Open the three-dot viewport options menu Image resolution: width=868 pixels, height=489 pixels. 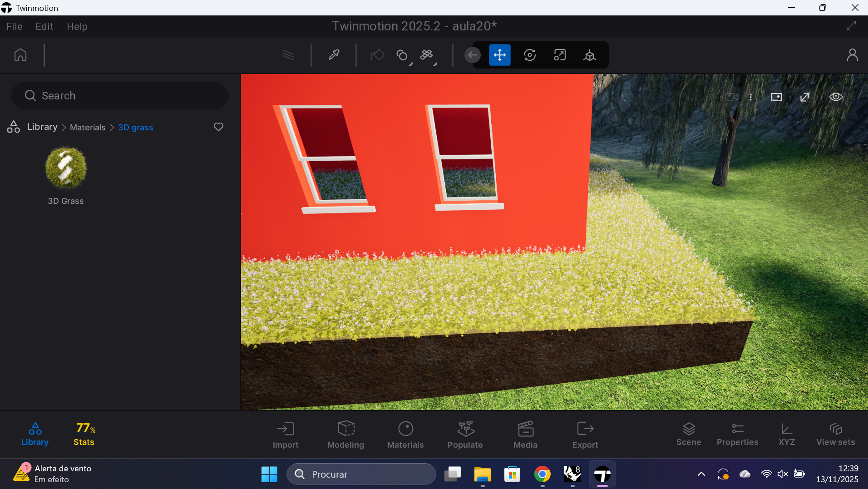(x=751, y=97)
